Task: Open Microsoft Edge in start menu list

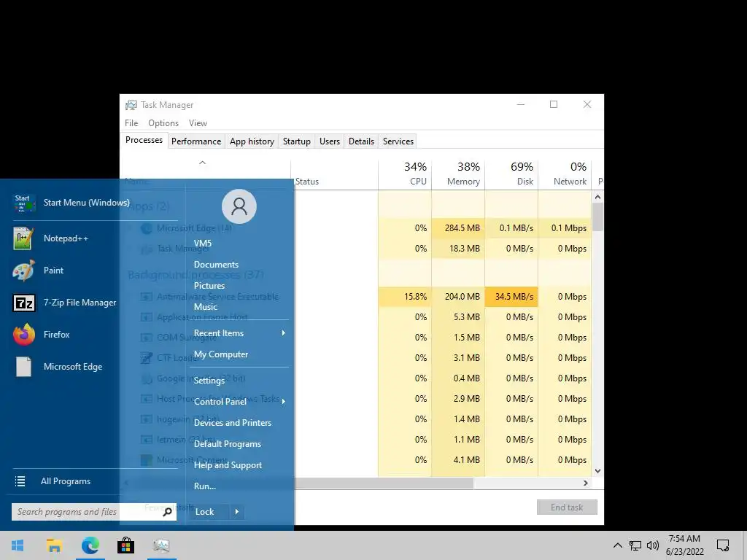Action: tap(72, 367)
